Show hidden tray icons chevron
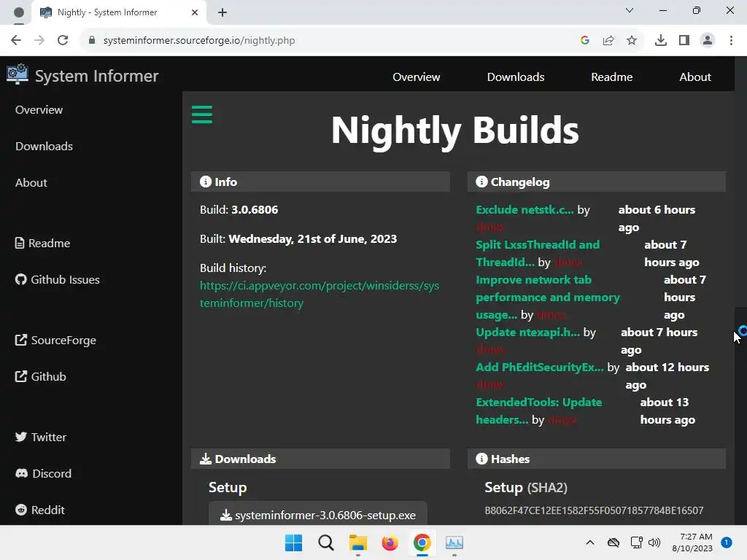Viewport: 747px width, 560px height. pyautogui.click(x=589, y=542)
